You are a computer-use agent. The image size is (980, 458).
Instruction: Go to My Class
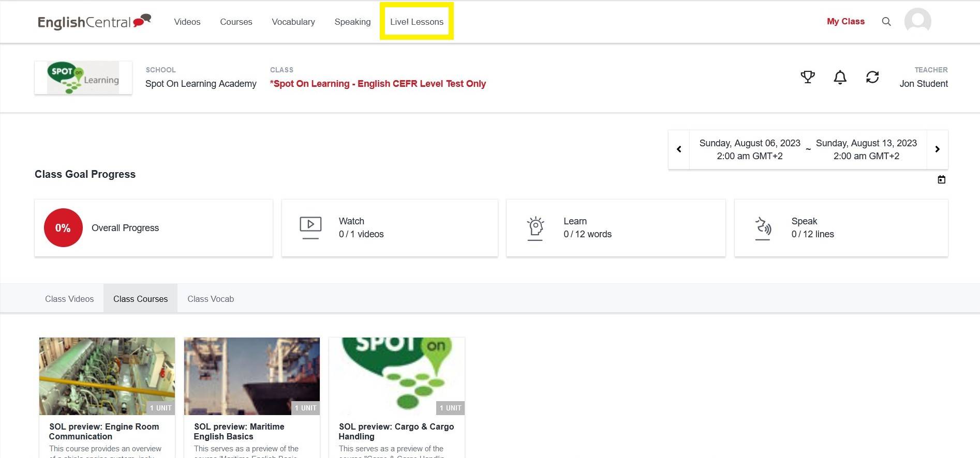(845, 22)
